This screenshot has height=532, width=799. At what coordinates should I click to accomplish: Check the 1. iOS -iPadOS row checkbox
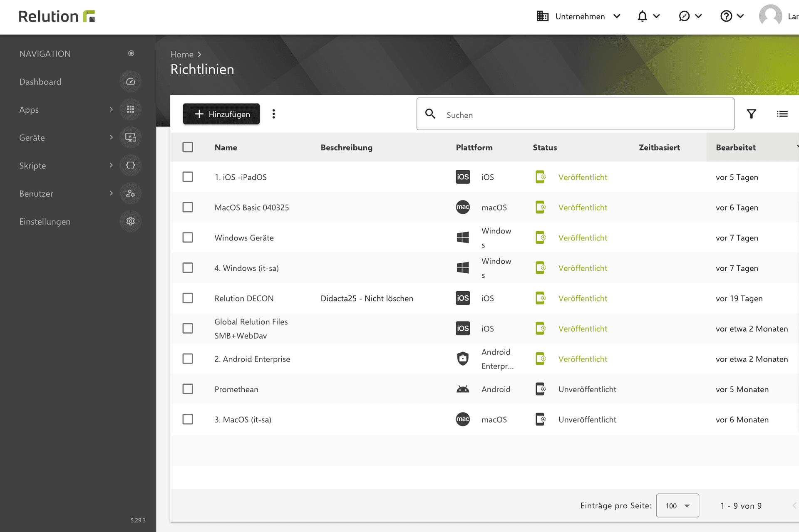[x=188, y=177]
